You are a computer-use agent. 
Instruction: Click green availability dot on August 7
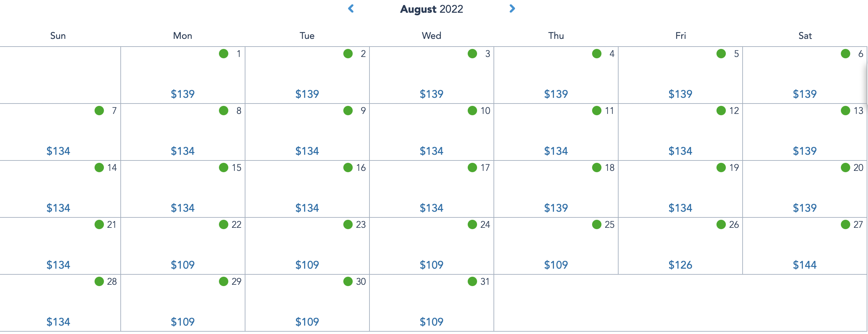99,111
